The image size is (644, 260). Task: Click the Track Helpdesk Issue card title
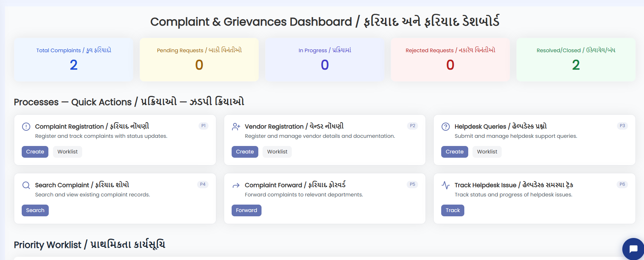point(514,185)
